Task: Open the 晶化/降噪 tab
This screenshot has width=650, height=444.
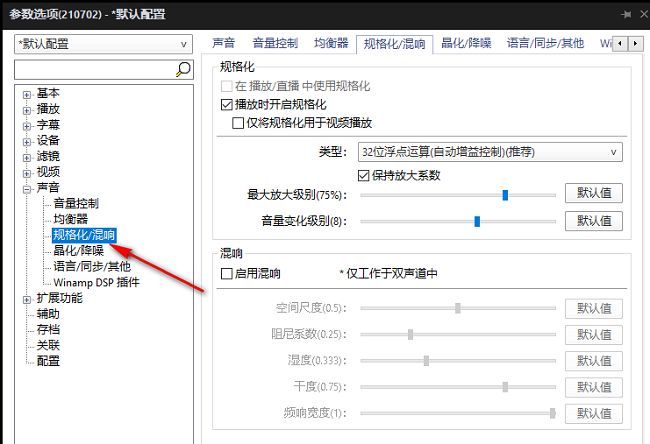Action: [x=466, y=43]
